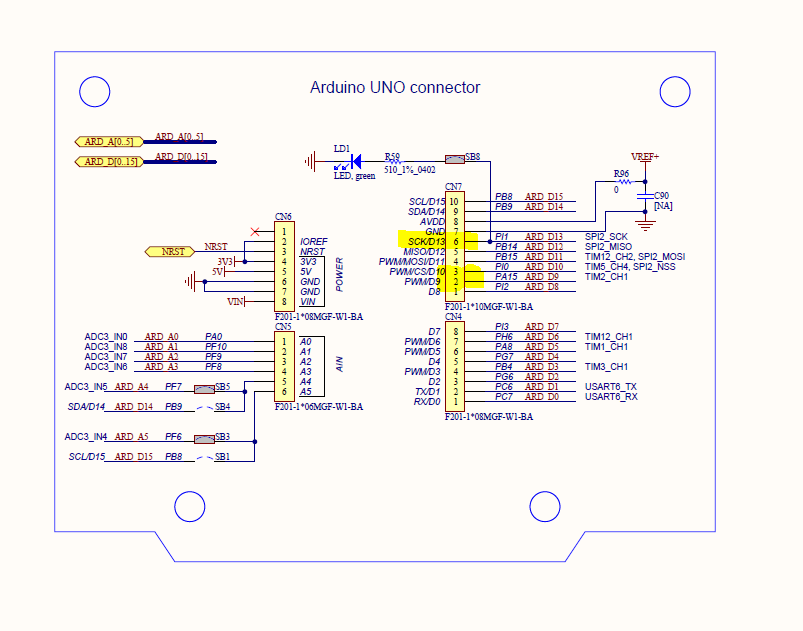This screenshot has height=631, width=803.
Task: Click the ground symbol below C90
Action: pyautogui.click(x=645, y=226)
